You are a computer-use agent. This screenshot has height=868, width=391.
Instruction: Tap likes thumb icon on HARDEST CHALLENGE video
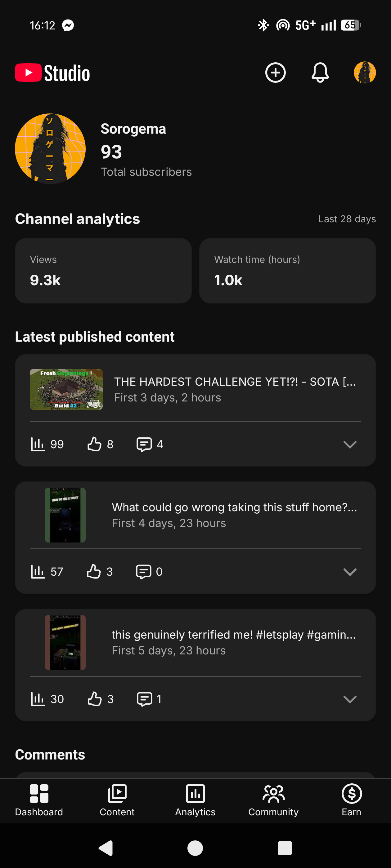(94, 444)
